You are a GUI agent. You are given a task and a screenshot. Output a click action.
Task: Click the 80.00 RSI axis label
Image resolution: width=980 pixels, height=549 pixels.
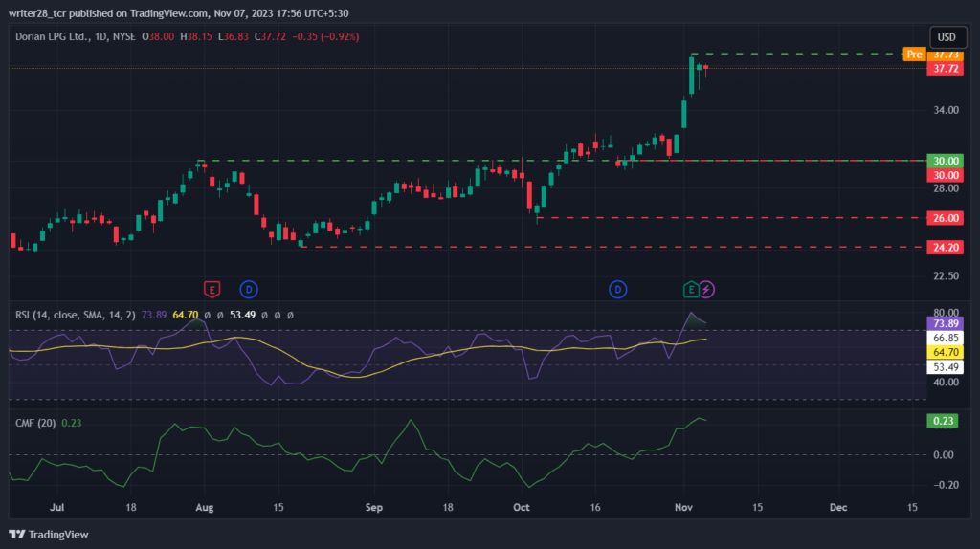coord(946,313)
